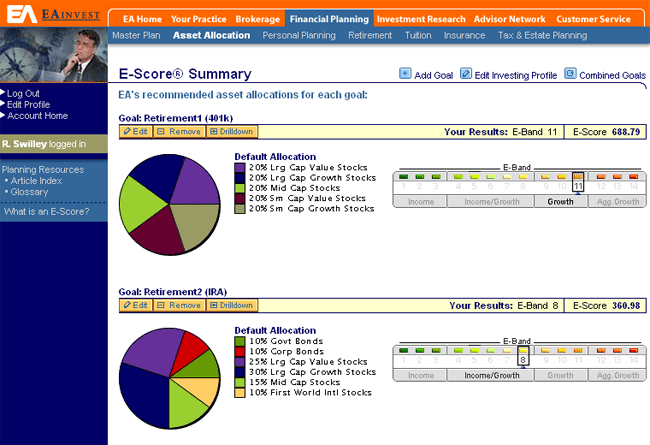Open the Customer Service tab
Image resolution: width=650 pixels, height=445 pixels.
[x=593, y=19]
